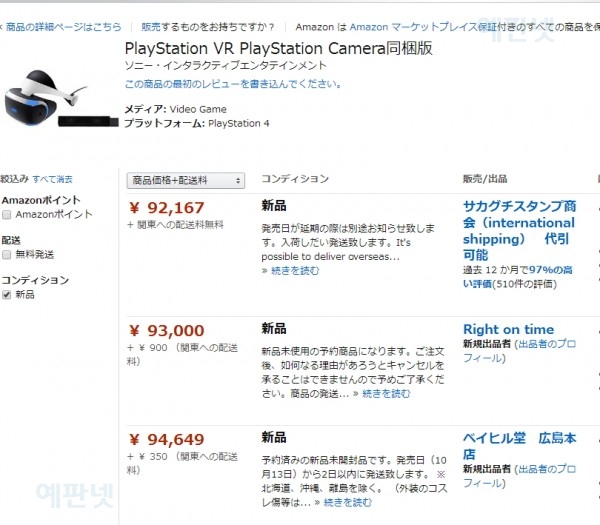Open the 商品の詳細ページはこちら link
Image resolution: width=600 pixels, height=525 pixels.
point(66,28)
